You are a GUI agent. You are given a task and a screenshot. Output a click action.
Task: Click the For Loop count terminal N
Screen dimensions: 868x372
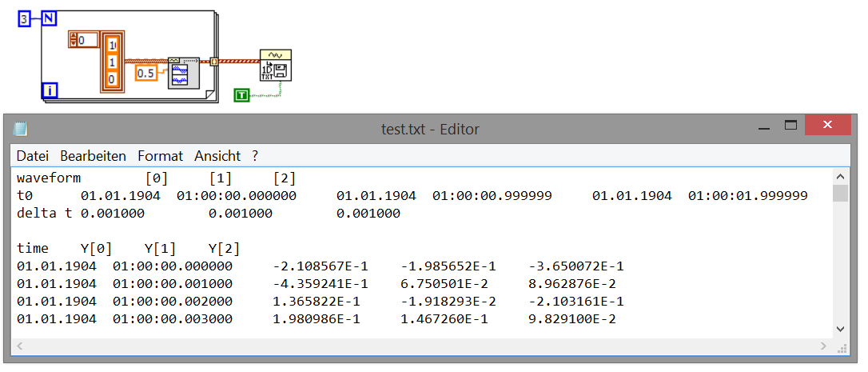pos(50,18)
